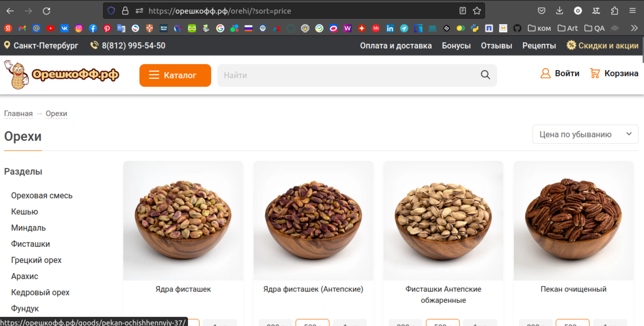Viewport: 644px width, 326px height.
Task: Open the orange Каталог menu button
Action: (175, 75)
